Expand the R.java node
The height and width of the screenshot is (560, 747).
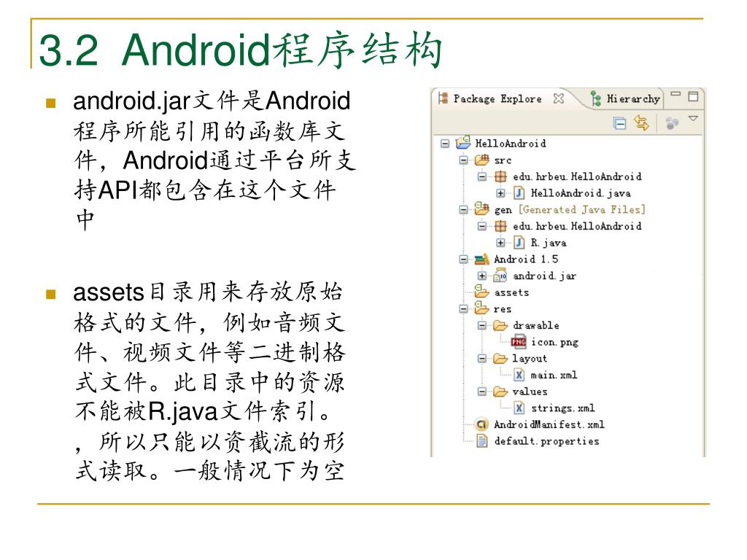coord(500,243)
